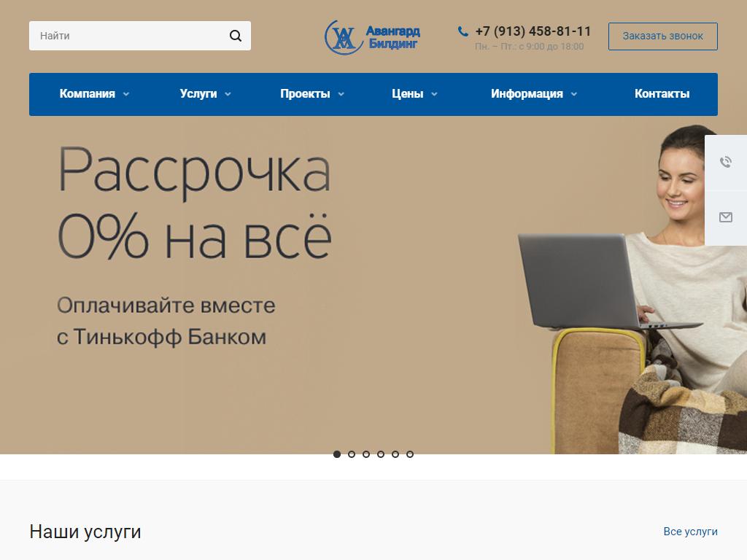Image resolution: width=747 pixels, height=560 pixels.
Task: Open the callback phone icon in side panel
Action: tap(726, 163)
